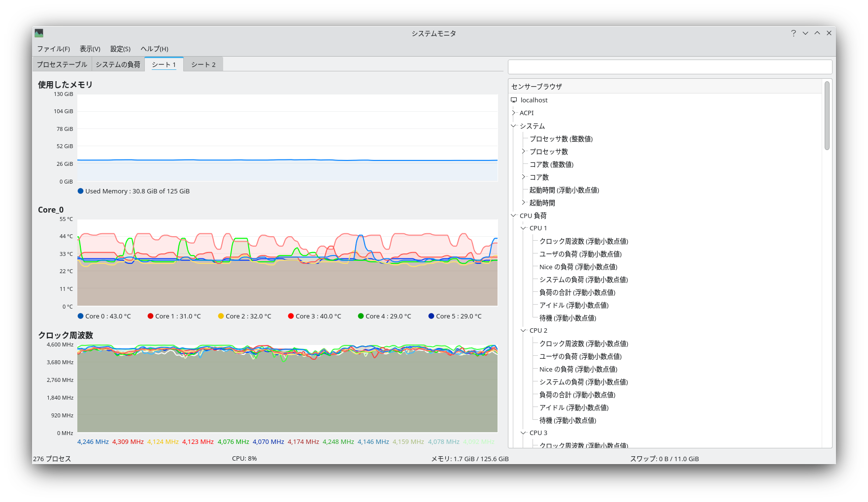Open the ファイル(F) menu
Viewport: 868px width, 502px height.
click(53, 49)
